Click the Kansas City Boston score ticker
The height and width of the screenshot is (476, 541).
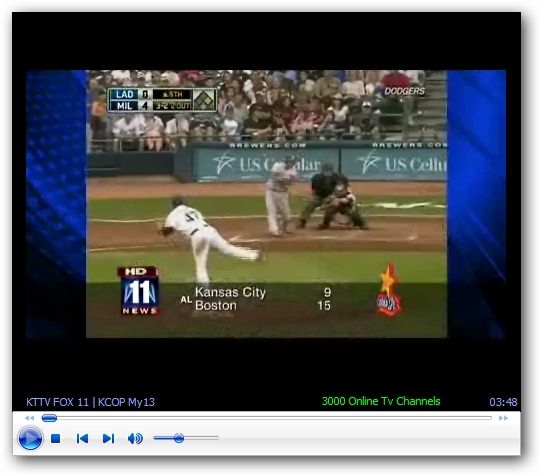pyautogui.click(x=256, y=299)
